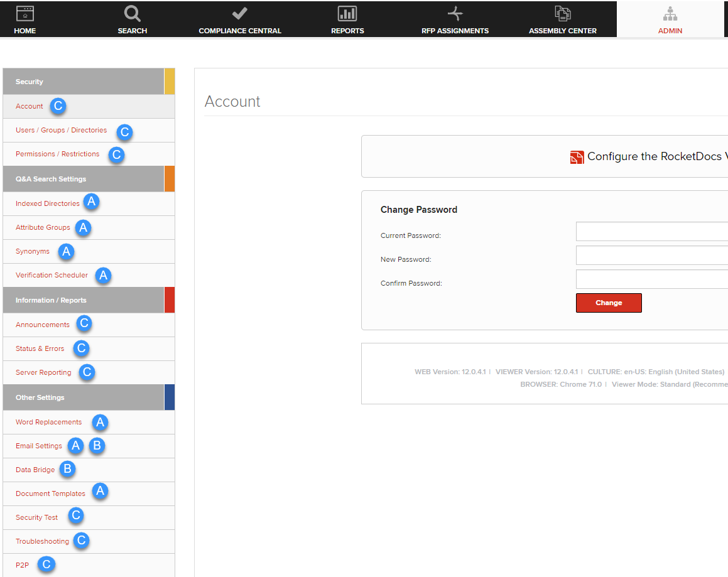The image size is (728, 577).
Task: Go to COMPLIANCE CENTRAL label
Action: pos(240,31)
